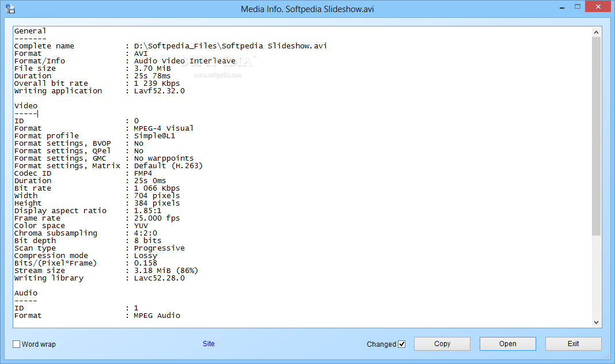Click the Exit button
This screenshot has height=364, width=615.
pyautogui.click(x=573, y=344)
